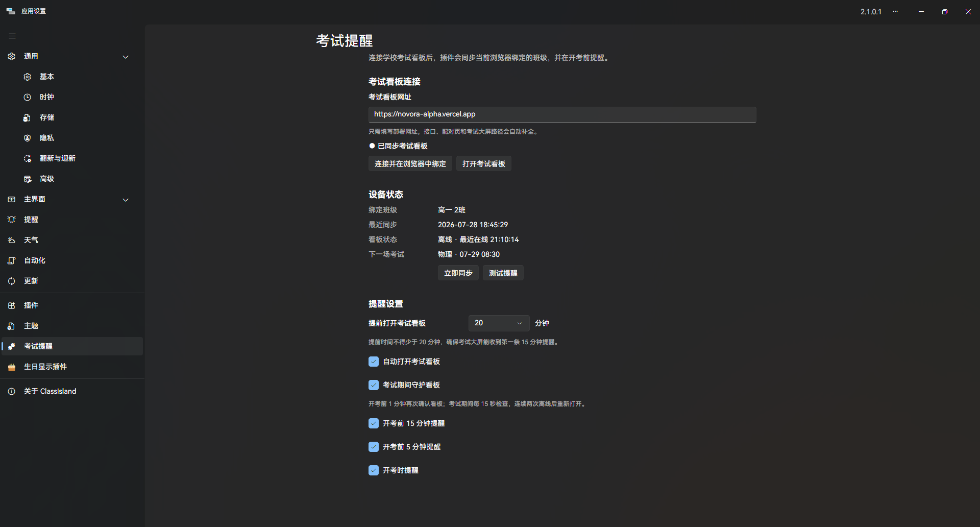The height and width of the screenshot is (527, 980).
Task: Collapse the 通用 section chevron
Action: 126,57
